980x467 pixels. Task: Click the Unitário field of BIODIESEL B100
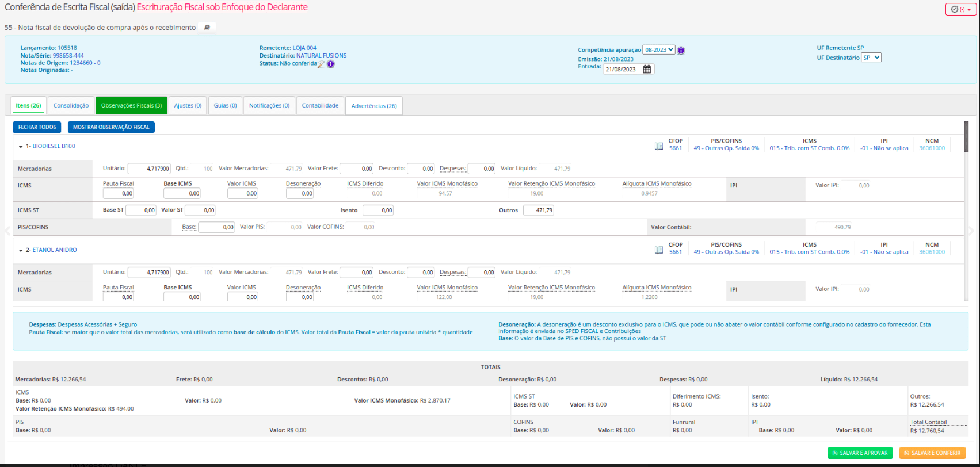pos(149,169)
